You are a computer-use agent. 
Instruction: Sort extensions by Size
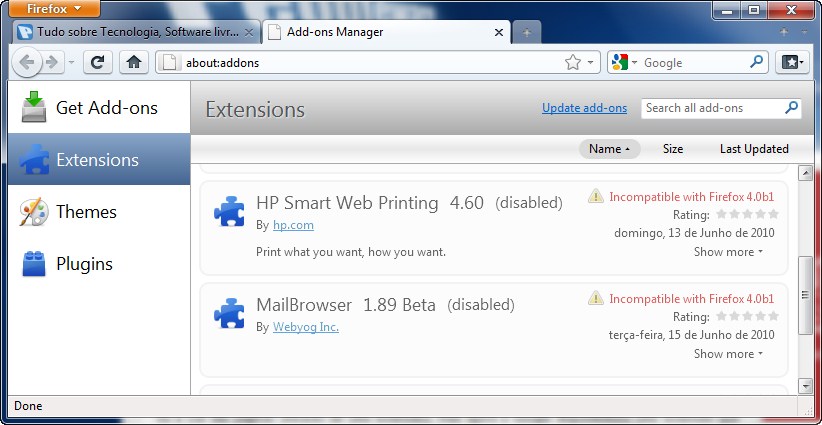click(x=673, y=149)
